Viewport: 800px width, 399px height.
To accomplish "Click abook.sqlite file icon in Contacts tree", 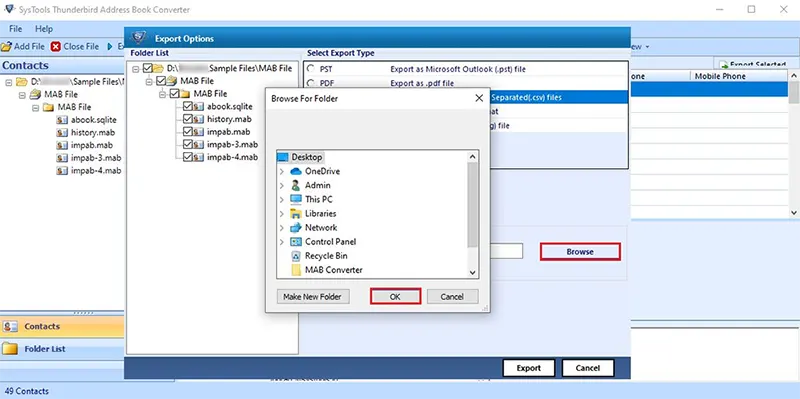I will tap(62, 120).
